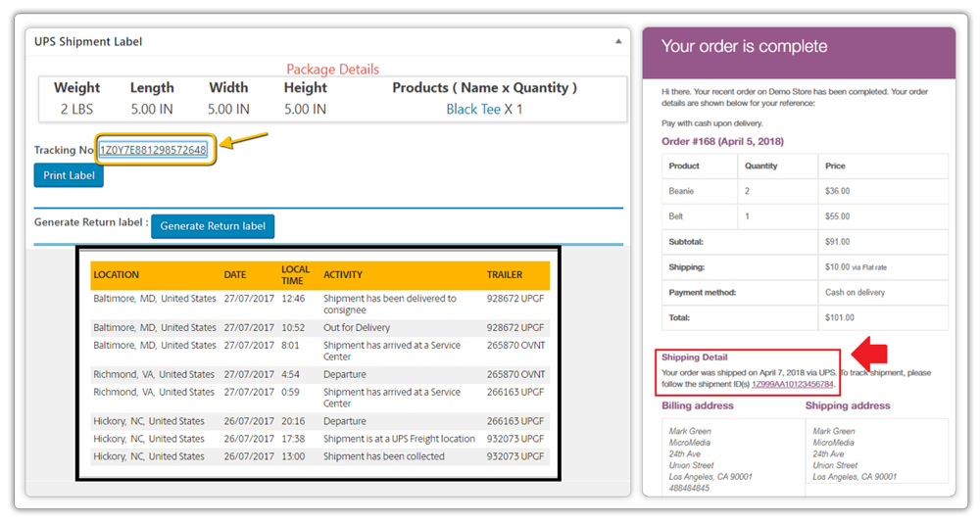Viewport: 980px width, 522px height.
Task: Select the Generate Return label caption text
Action: (x=91, y=222)
